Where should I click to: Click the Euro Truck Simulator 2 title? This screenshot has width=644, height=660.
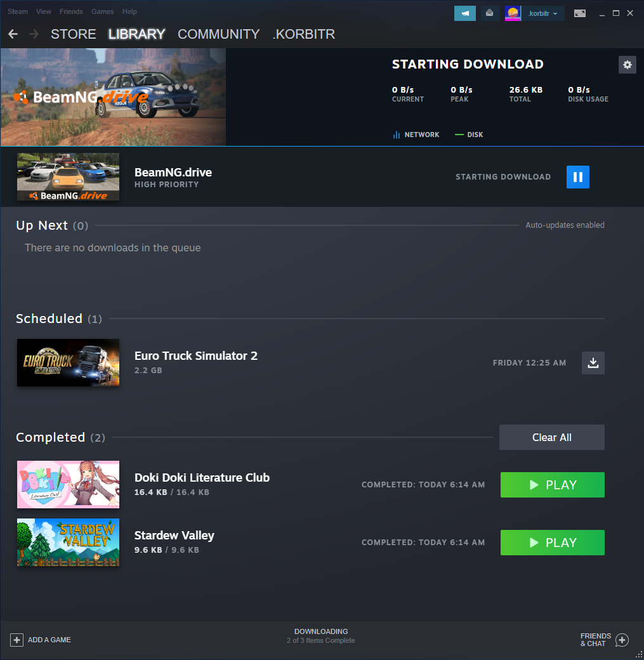[195, 356]
